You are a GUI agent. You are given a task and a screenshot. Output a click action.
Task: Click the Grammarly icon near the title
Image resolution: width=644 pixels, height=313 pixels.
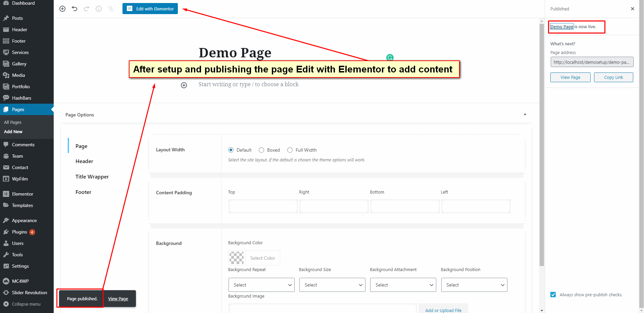[390, 57]
